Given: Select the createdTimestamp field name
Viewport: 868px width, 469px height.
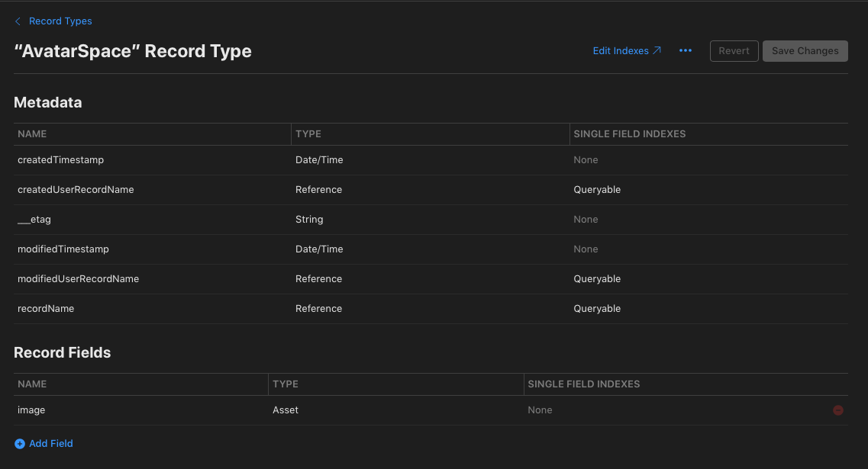Looking at the screenshot, I should [x=61, y=160].
